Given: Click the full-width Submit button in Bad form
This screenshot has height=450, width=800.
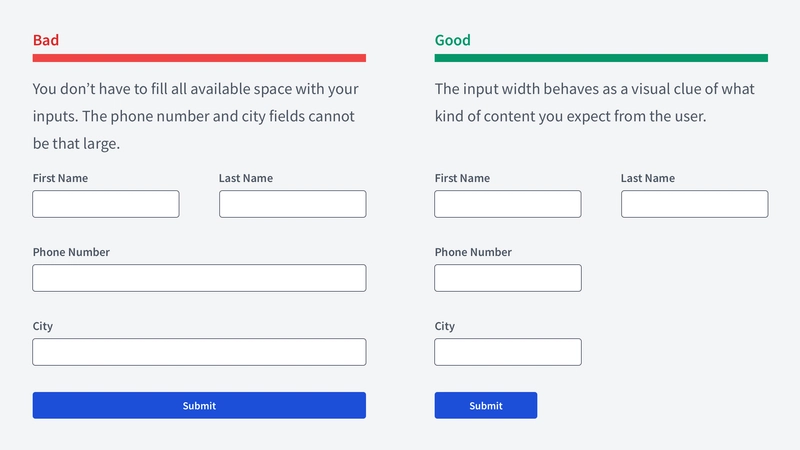Looking at the screenshot, I should tap(199, 406).
